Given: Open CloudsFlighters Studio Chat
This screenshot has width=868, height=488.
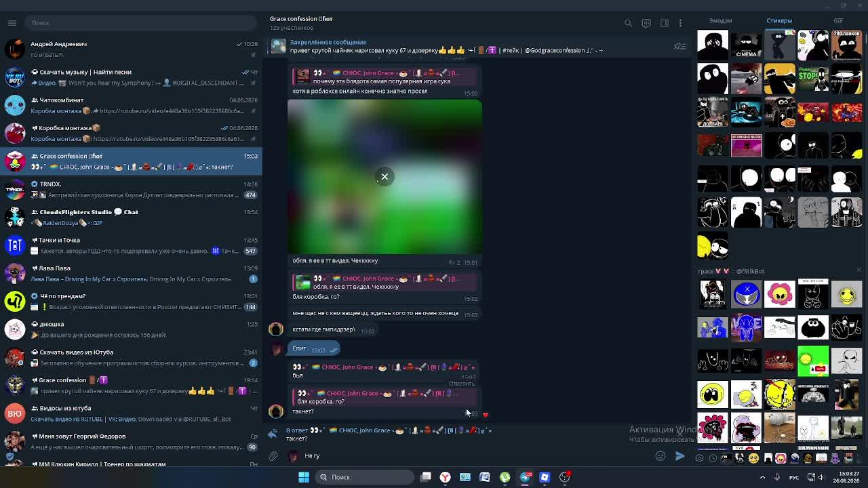Looking at the screenshot, I should pyautogui.click(x=131, y=217).
